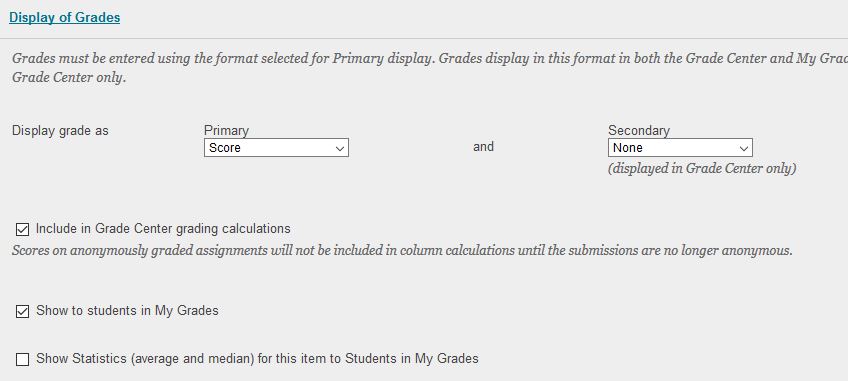
Task: Click the 'Include in Grade Center grading calculations' label
Action: (163, 229)
